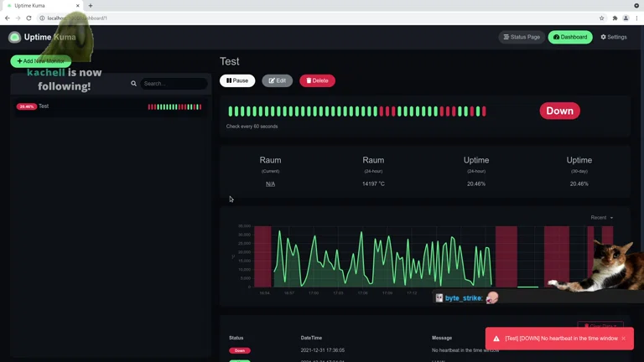Open the Dashboard tab
The image size is (644, 362).
570,37
